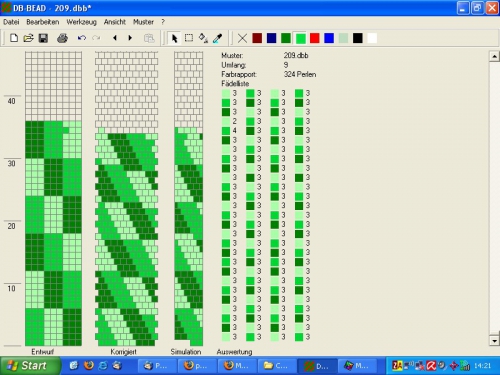
Task: Choose the black color swatch
Action: [358, 38]
